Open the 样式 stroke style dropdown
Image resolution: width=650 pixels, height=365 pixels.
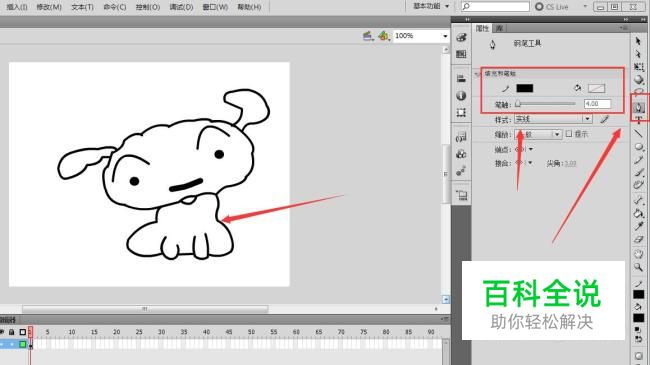click(x=553, y=119)
